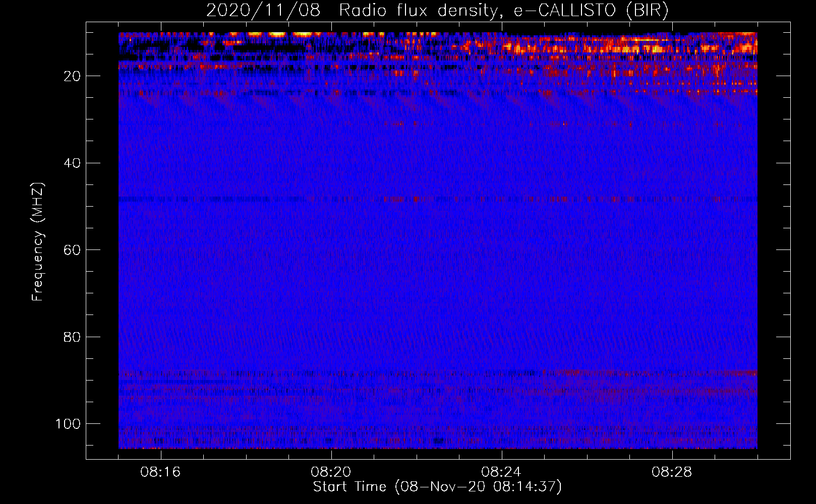
Task: Click the 100 MHz frequency axis label
Action: point(68,424)
